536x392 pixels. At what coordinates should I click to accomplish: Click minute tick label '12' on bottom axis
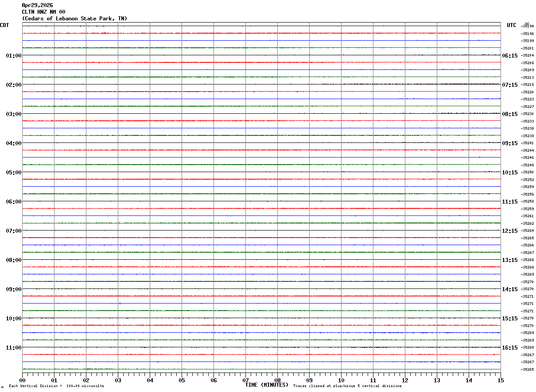click(405, 380)
